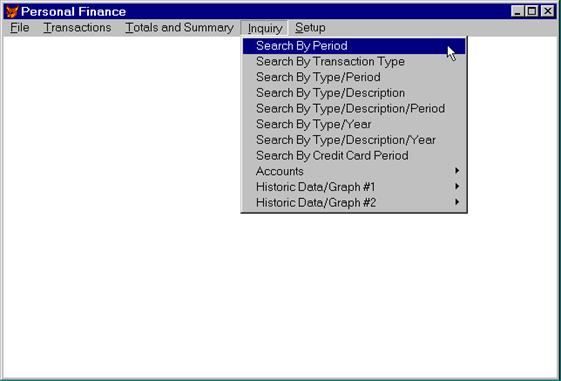This screenshot has height=381, width=561.
Task: Select Search By Credit Card Period
Action: click(x=354, y=156)
